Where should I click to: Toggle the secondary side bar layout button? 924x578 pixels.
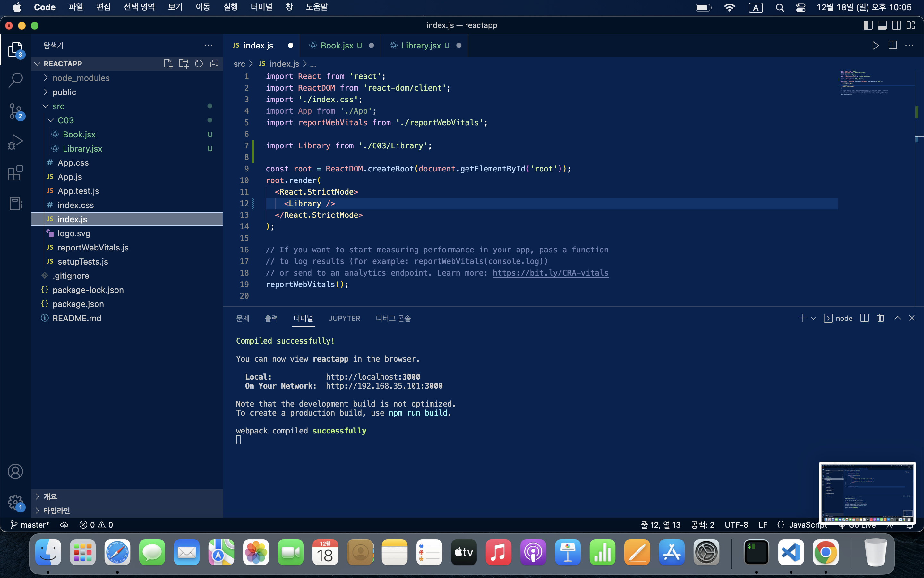tap(896, 25)
